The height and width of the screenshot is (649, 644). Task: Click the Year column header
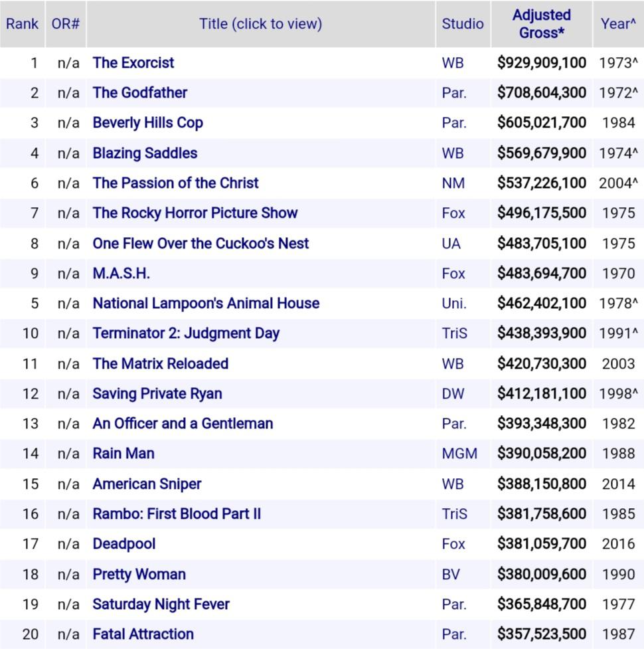tap(617, 23)
